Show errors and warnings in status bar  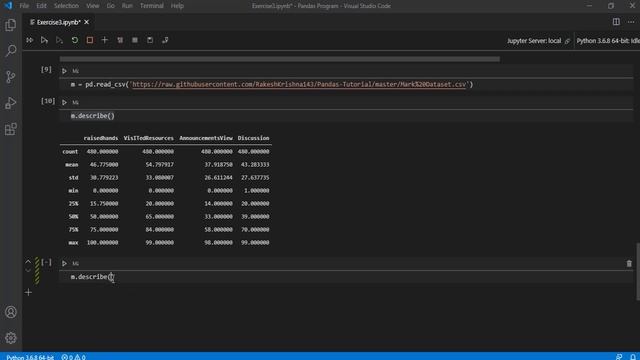point(73,357)
